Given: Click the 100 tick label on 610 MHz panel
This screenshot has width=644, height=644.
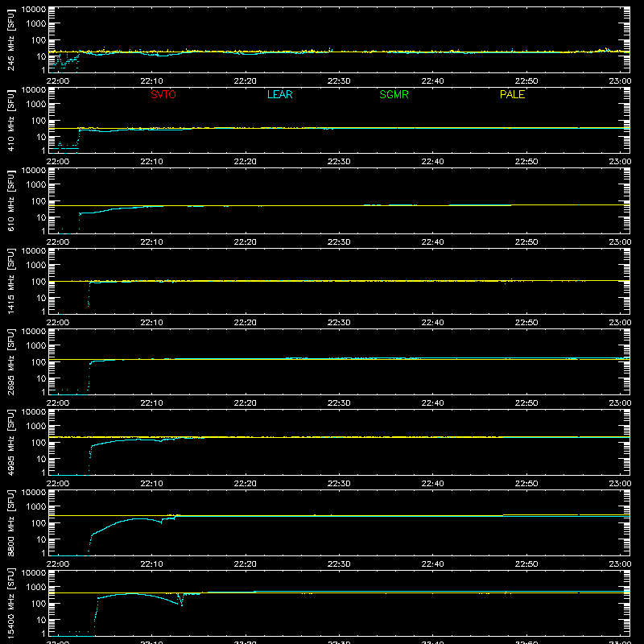Looking at the screenshot, I should (x=39, y=200).
